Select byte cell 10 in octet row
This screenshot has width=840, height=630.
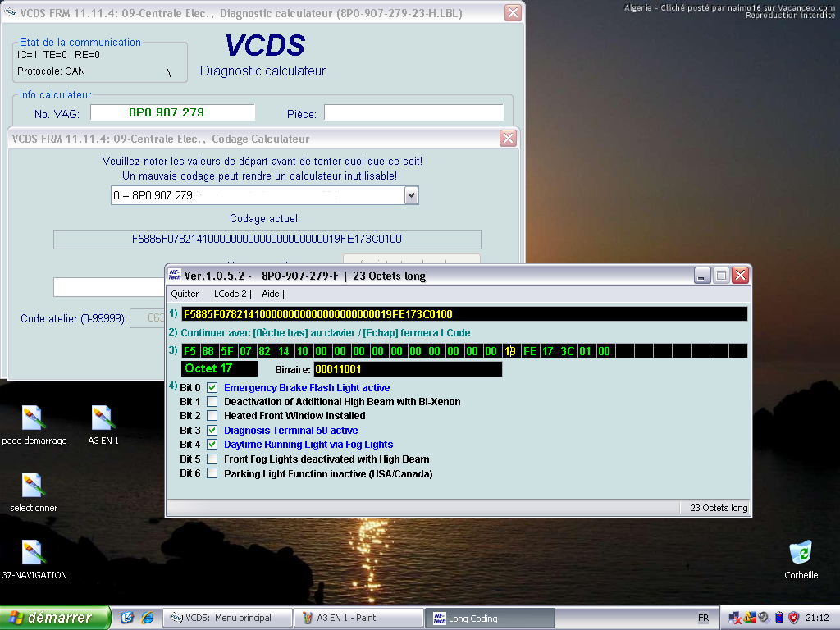[x=303, y=351]
